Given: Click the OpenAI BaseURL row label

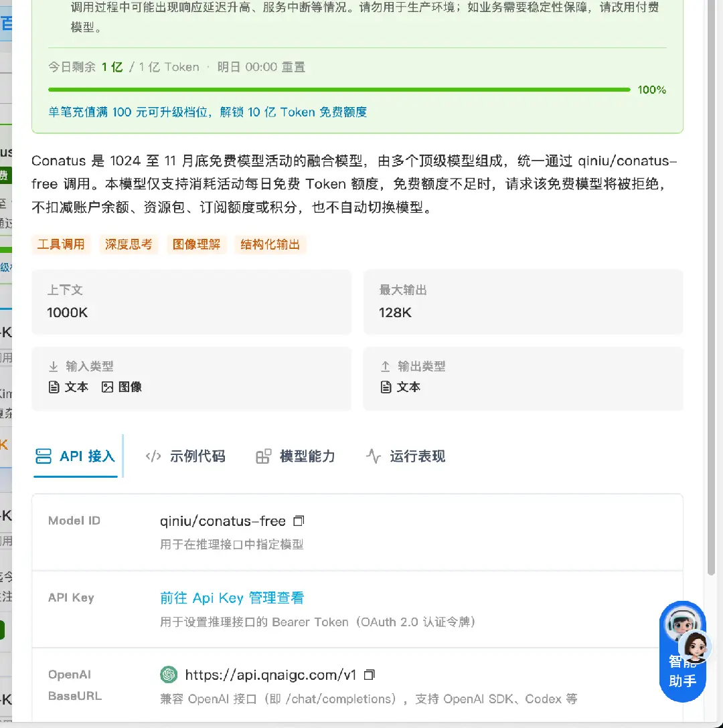Looking at the screenshot, I should (x=75, y=685).
